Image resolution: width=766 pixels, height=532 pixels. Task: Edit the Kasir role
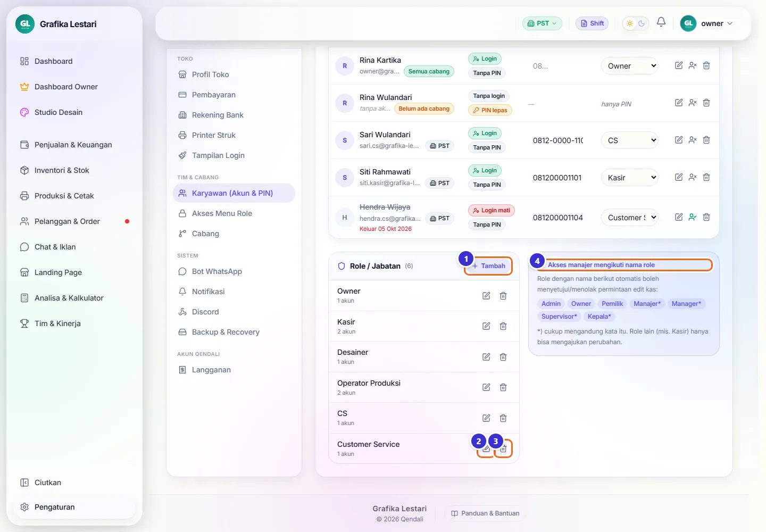(x=486, y=326)
